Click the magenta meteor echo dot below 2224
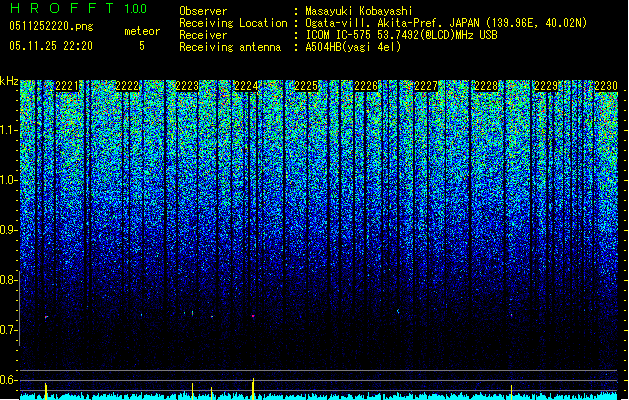Image resolution: width=629 pixels, height=400 pixels. (x=253, y=316)
